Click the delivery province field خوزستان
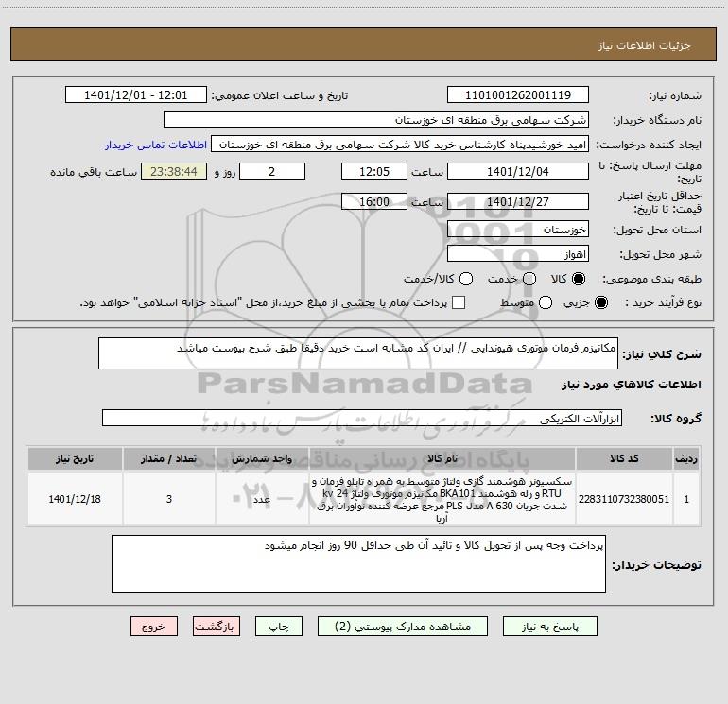This screenshot has height=704, width=728. (x=518, y=229)
